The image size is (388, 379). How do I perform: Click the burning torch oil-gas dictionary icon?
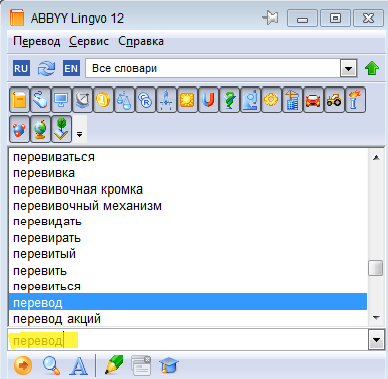[x=355, y=99]
